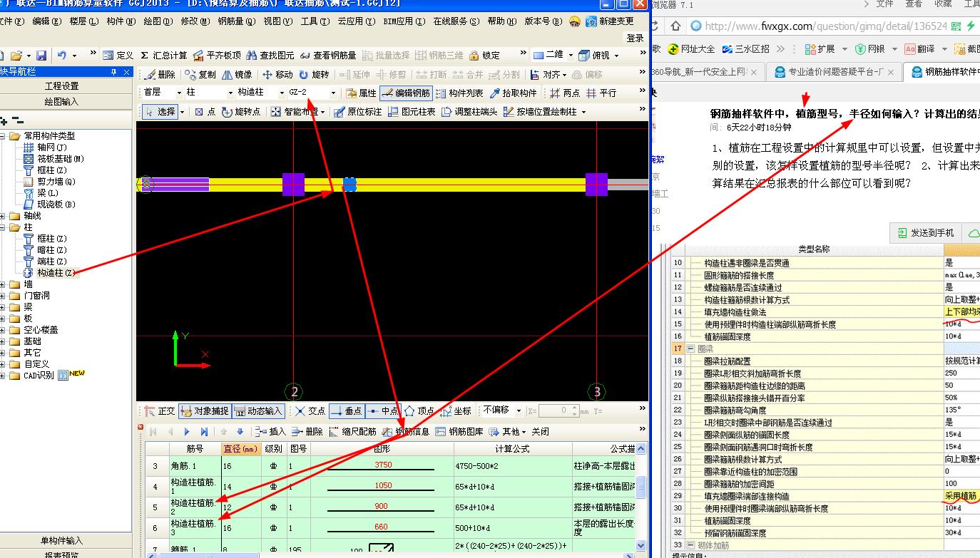Click the 锁定 lock tool
Image resolution: width=980 pixels, height=558 pixels.
pos(484,55)
